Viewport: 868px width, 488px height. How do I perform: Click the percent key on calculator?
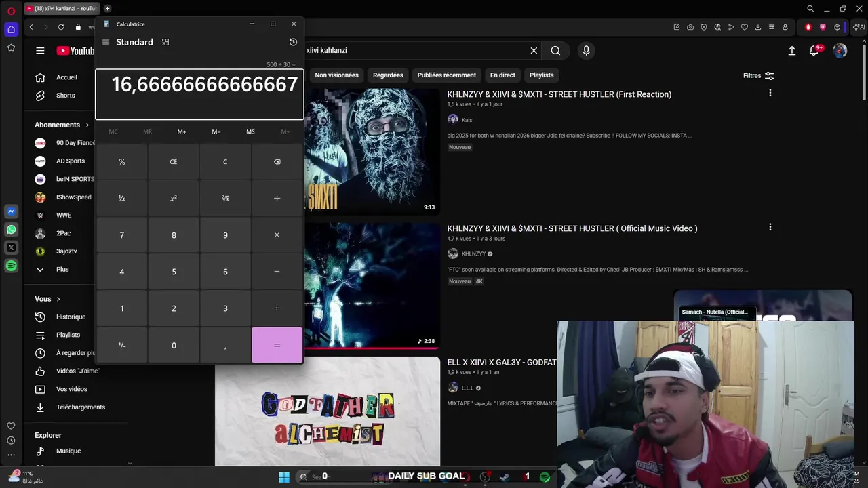point(122,162)
